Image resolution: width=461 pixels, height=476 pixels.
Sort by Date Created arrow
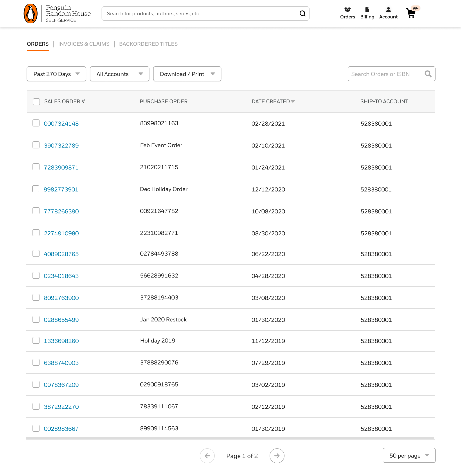click(293, 101)
